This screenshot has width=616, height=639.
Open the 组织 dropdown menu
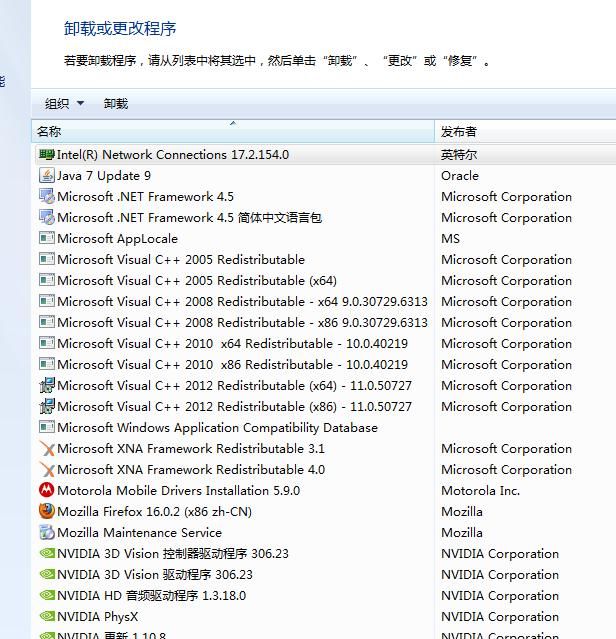[64, 104]
